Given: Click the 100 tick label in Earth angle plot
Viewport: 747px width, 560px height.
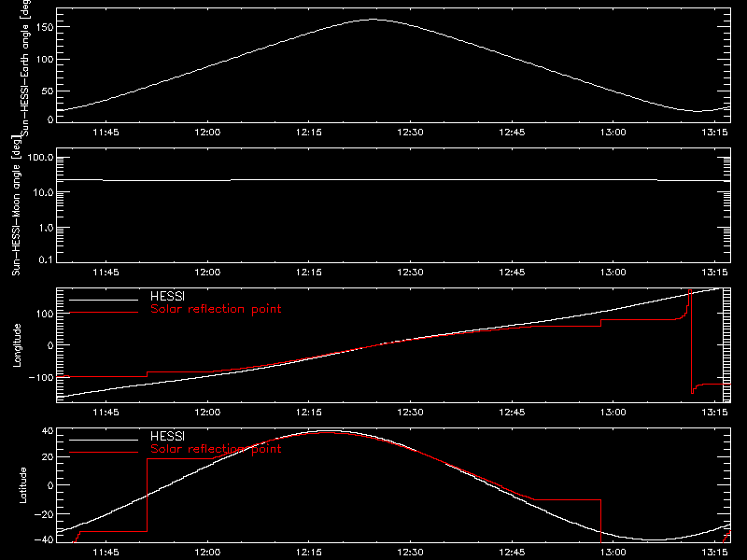Looking at the screenshot, I should coord(45,59).
